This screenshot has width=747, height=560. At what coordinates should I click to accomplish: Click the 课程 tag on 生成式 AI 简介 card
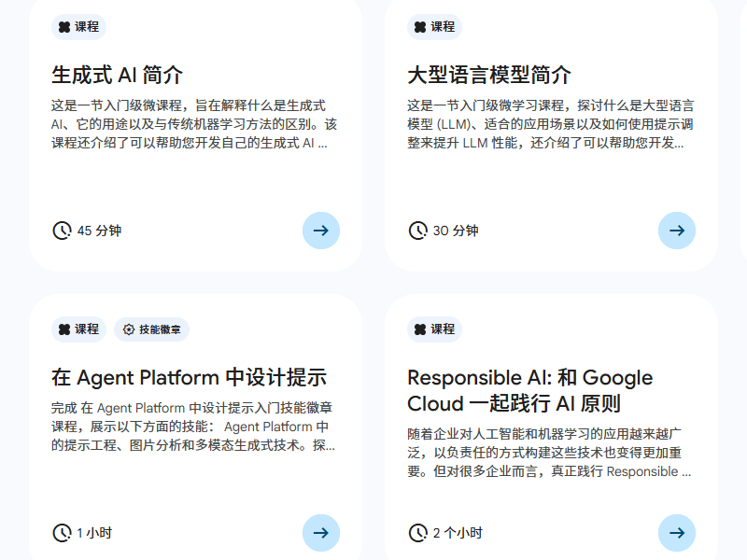[x=78, y=27]
